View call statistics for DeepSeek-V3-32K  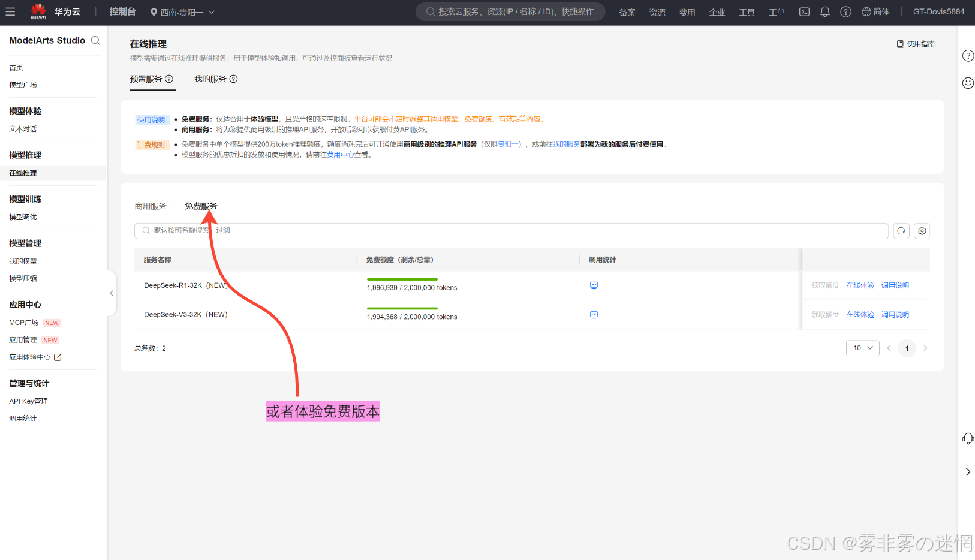pos(594,315)
